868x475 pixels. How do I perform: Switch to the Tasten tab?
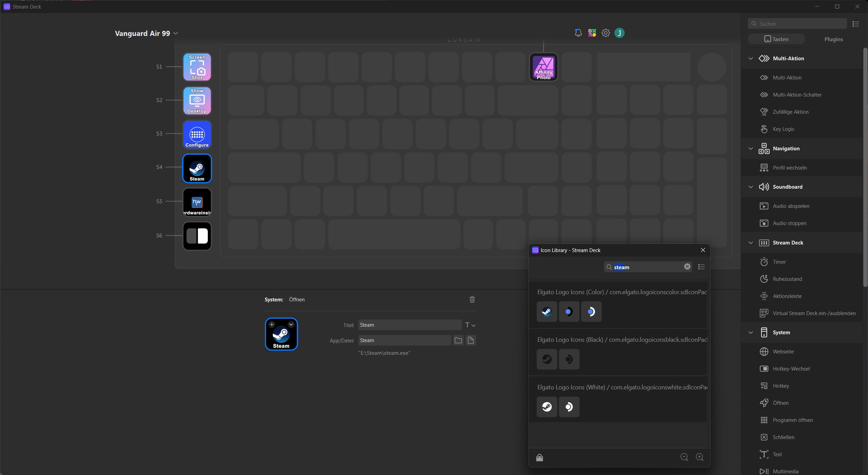[x=776, y=39]
